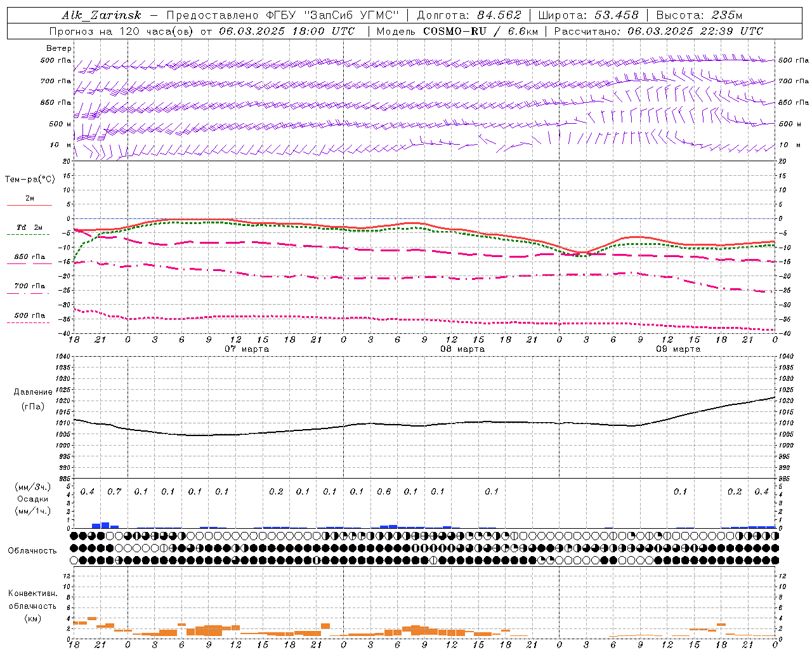Click the precipitation value '0.6'
Viewport: 812px width, 650px height.
pyautogui.click(x=384, y=492)
